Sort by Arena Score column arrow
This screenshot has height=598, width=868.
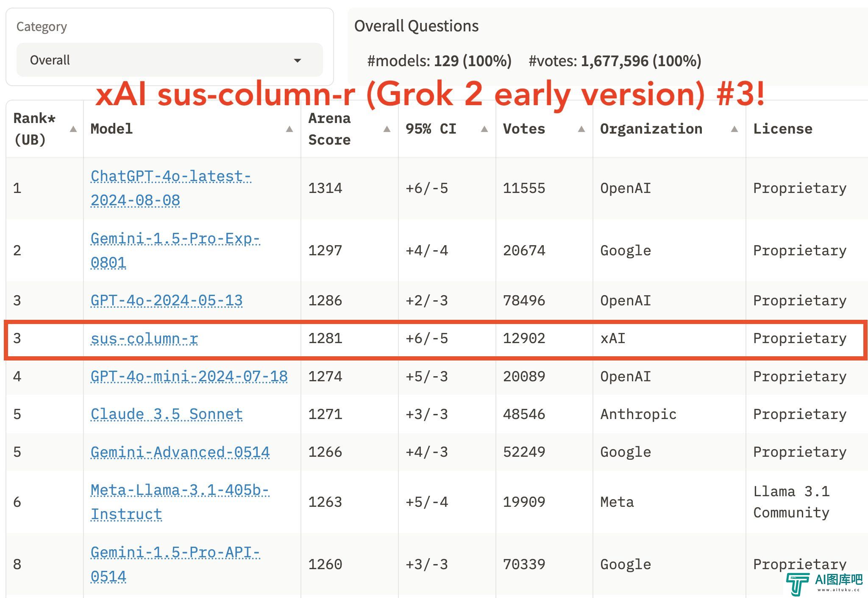click(387, 129)
